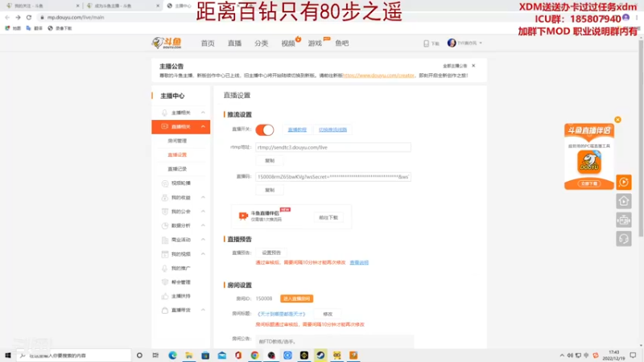Viewport: 644px width, 362px height.
Task: Copy the rtmp address with 复制
Action: (x=270, y=160)
